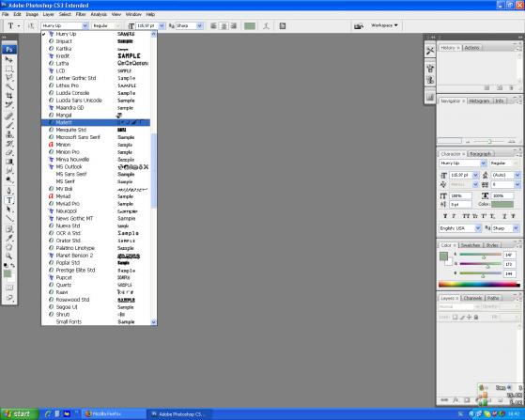The width and height of the screenshot is (525, 420).
Task: Select the Healing Brush tool
Action: coord(9,117)
